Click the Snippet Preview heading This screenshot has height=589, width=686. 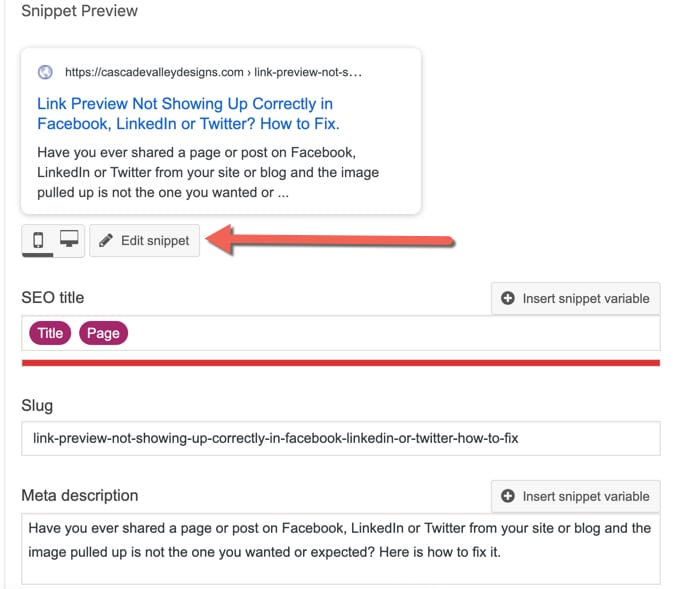click(80, 11)
